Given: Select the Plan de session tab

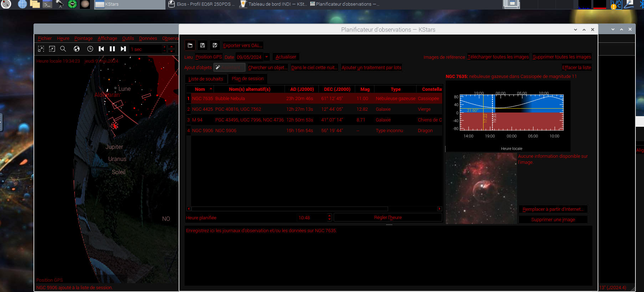Looking at the screenshot, I should [x=248, y=78].
